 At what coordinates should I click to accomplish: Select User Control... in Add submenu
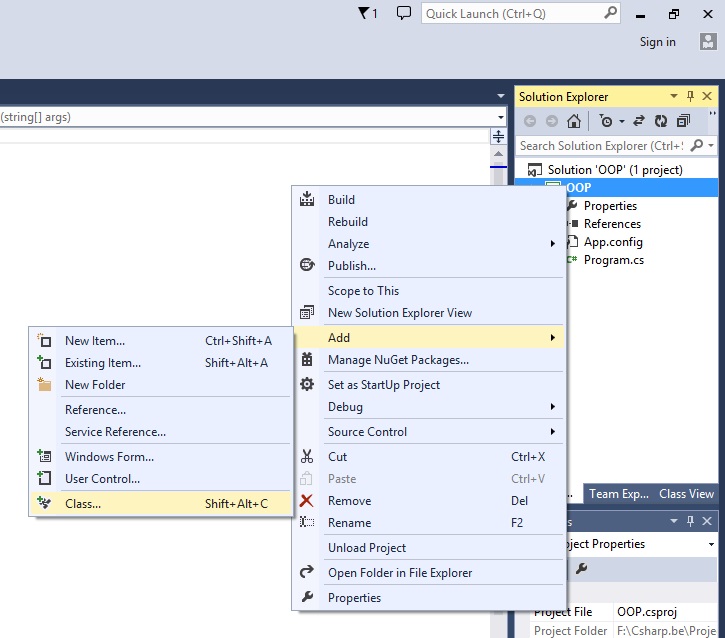coord(161,478)
